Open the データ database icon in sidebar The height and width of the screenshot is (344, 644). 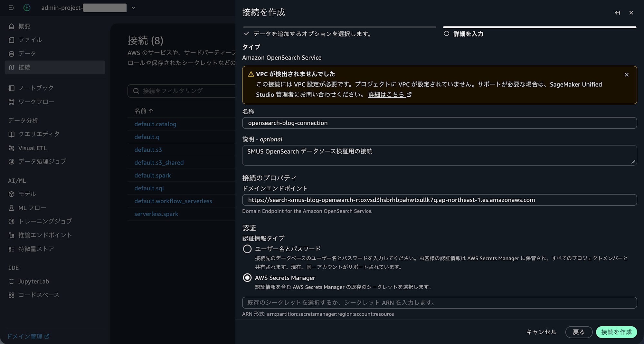point(12,54)
